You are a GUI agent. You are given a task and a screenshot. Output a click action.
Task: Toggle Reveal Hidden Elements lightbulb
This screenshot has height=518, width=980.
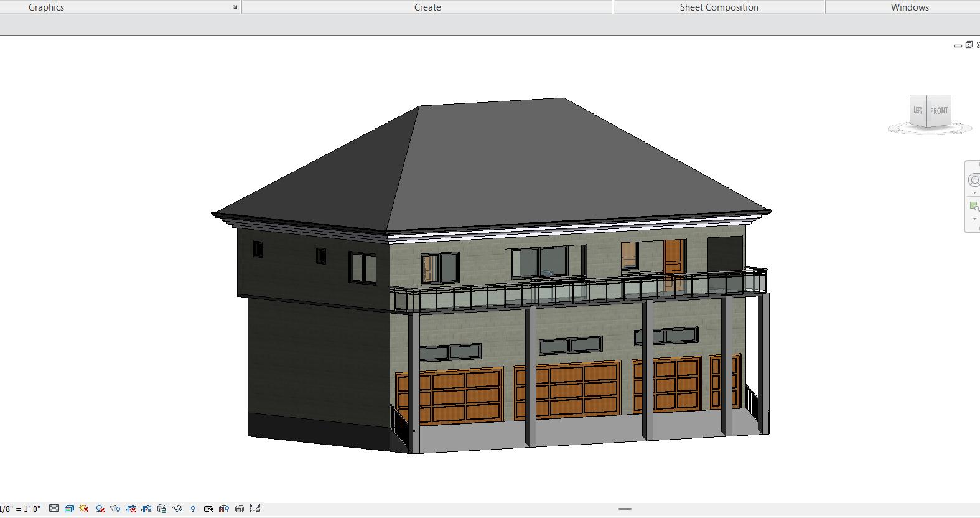193,509
